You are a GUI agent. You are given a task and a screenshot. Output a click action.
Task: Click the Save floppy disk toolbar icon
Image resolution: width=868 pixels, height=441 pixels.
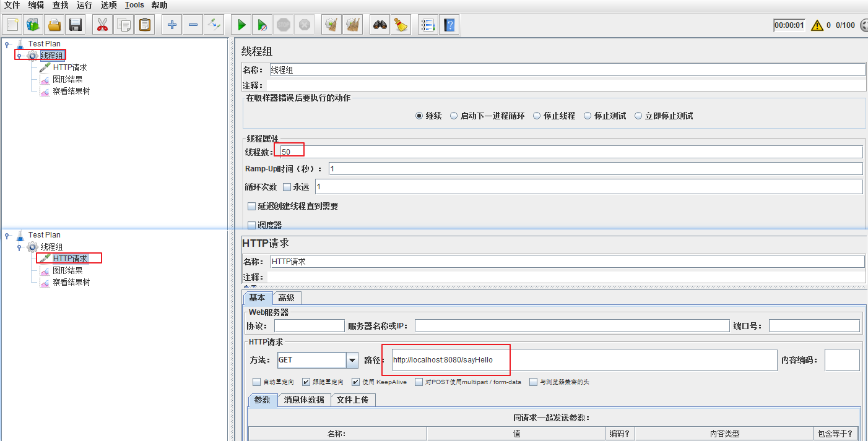[x=76, y=25]
